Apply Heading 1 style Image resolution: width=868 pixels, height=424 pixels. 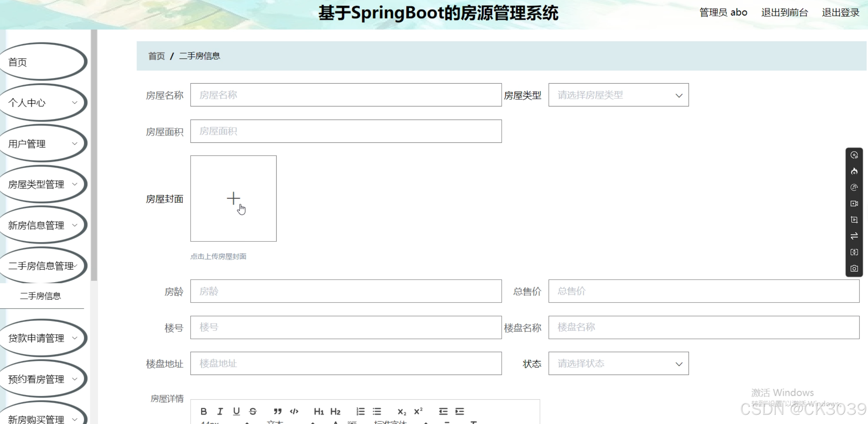point(319,411)
